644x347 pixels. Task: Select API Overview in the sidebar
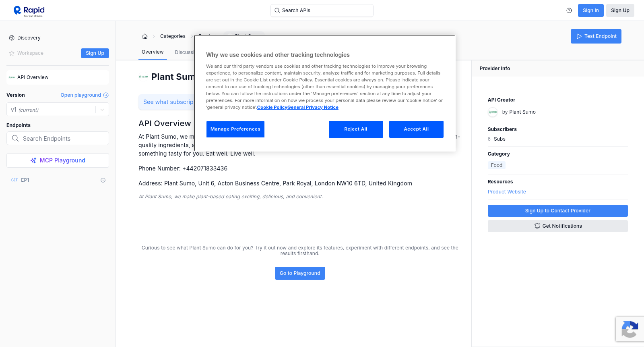point(58,77)
